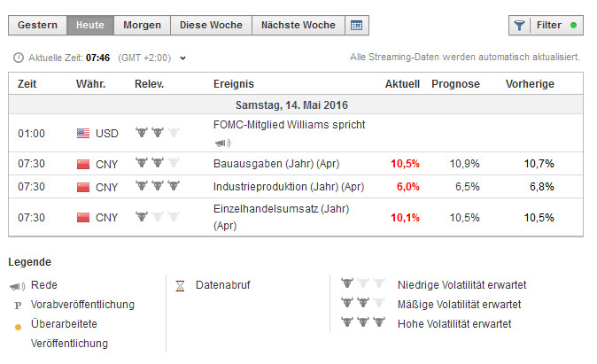The height and width of the screenshot is (364, 597).
Task: Switch to Nächste Woche tab
Action: point(298,26)
